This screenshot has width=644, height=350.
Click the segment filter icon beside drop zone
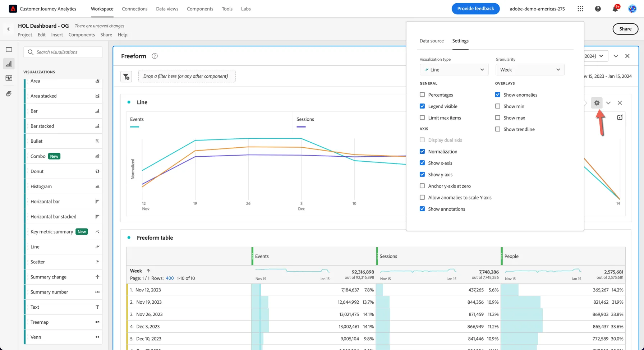tap(126, 76)
